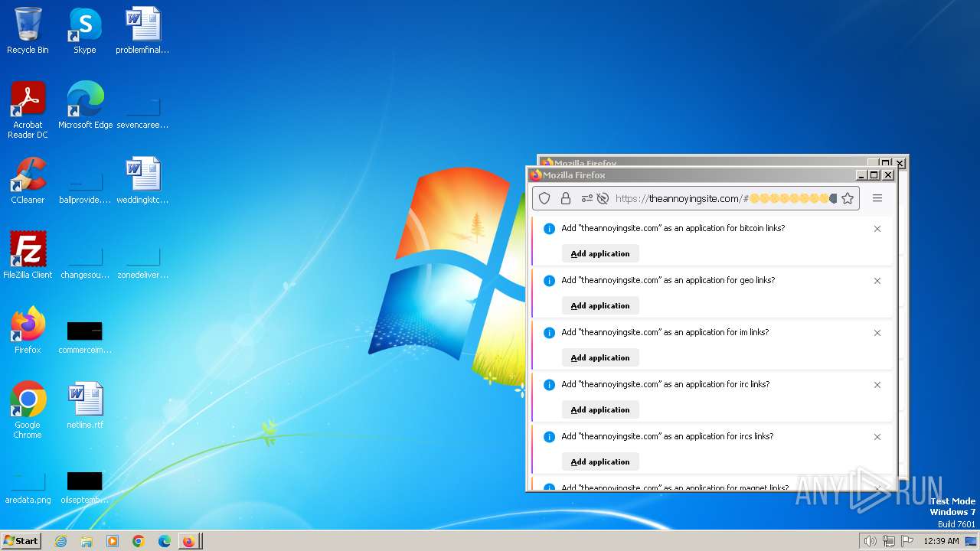Click the info icon of ircs links prompt
The image size is (980, 551).
549,437
